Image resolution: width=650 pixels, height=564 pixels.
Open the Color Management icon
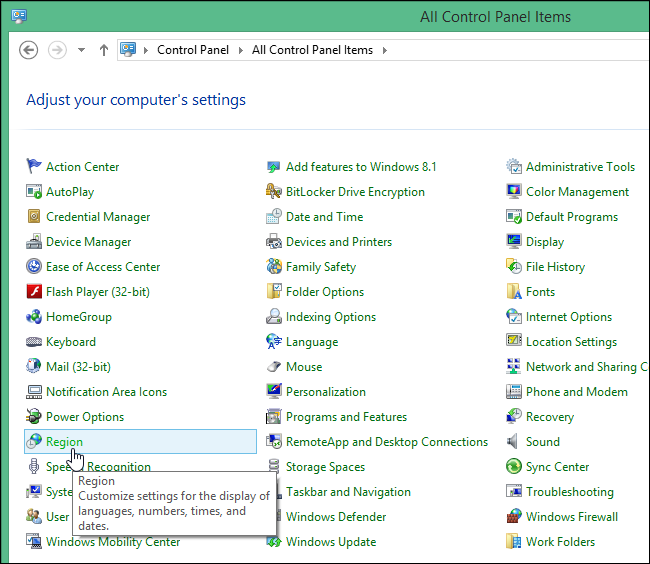pos(514,192)
